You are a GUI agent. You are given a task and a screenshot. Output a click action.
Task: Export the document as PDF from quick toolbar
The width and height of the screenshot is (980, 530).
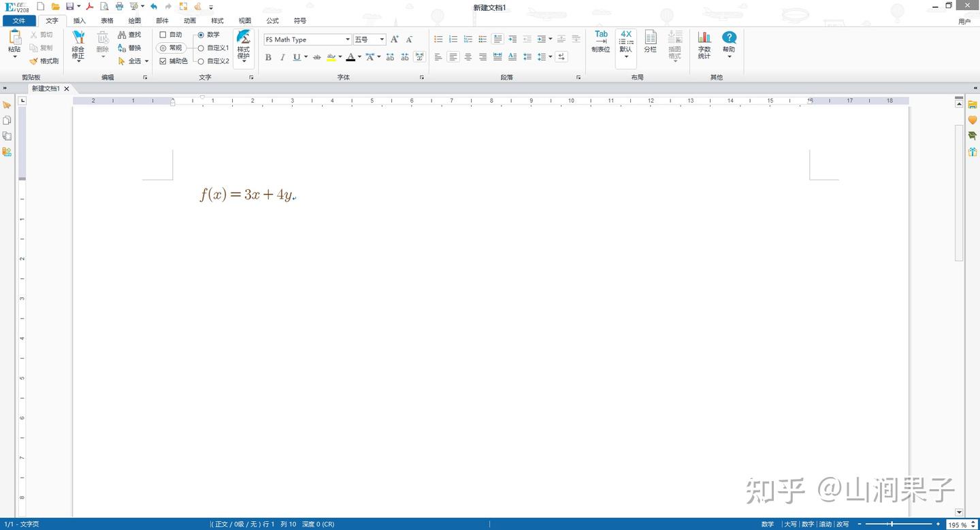coord(89,6)
